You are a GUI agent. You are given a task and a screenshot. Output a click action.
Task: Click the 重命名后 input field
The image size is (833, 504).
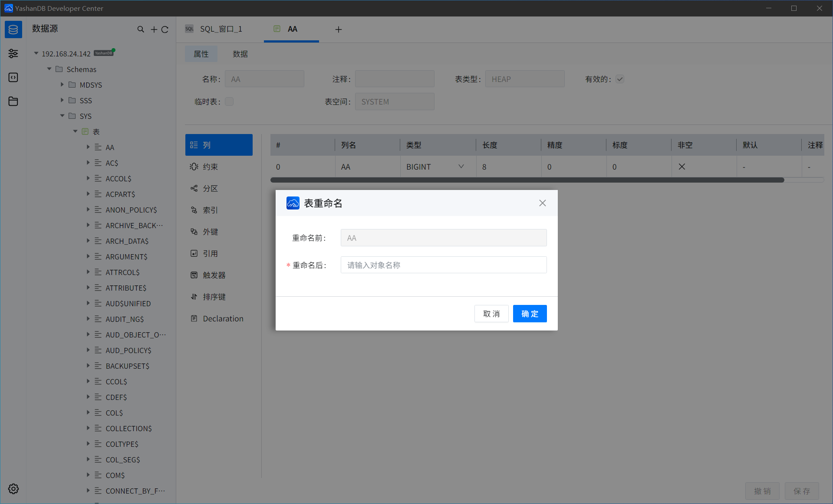coord(443,265)
